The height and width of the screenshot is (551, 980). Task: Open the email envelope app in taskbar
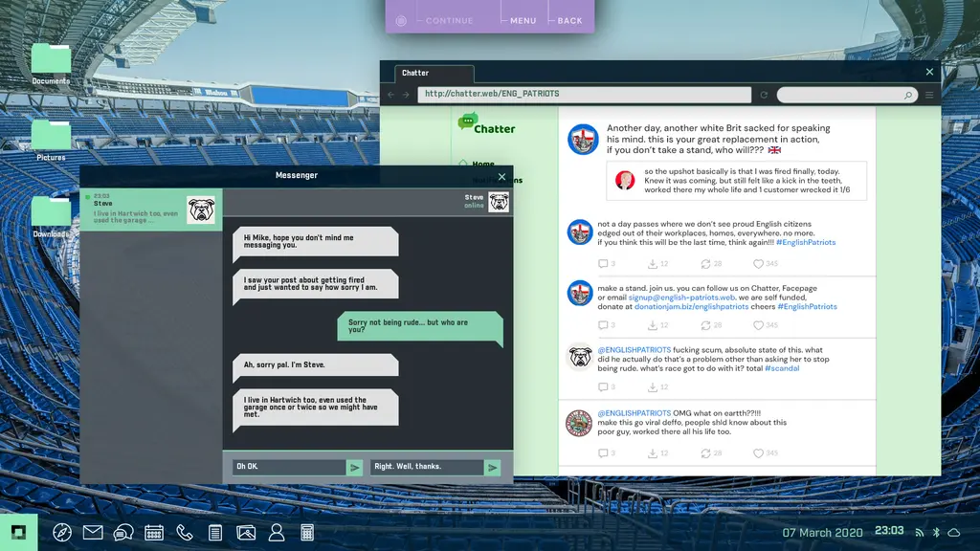[x=93, y=533]
